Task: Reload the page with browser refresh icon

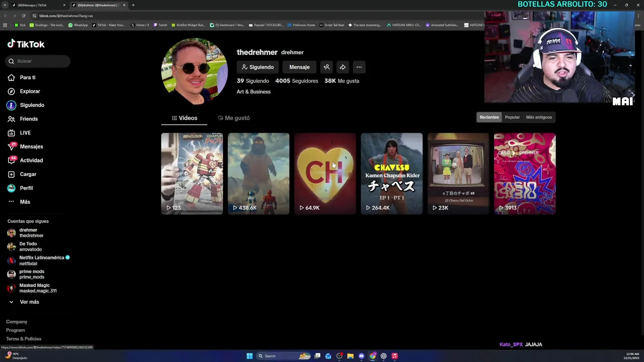Action: 24,16
